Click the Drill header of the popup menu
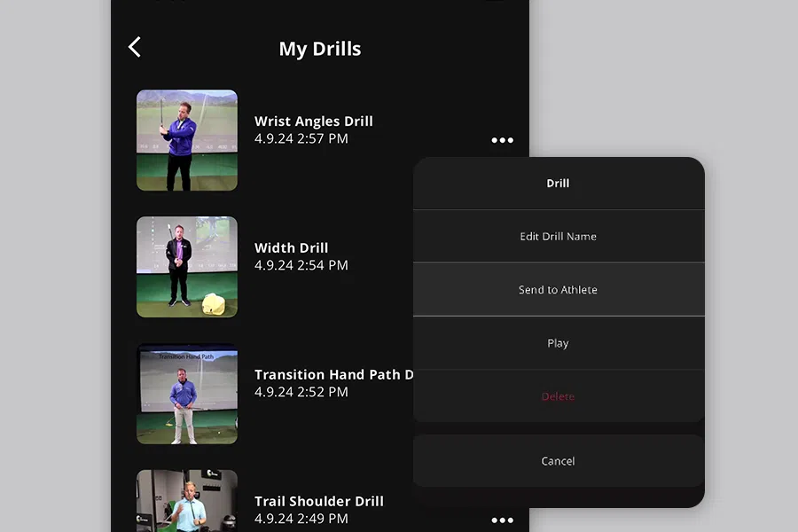The height and width of the screenshot is (532, 798). point(558,183)
